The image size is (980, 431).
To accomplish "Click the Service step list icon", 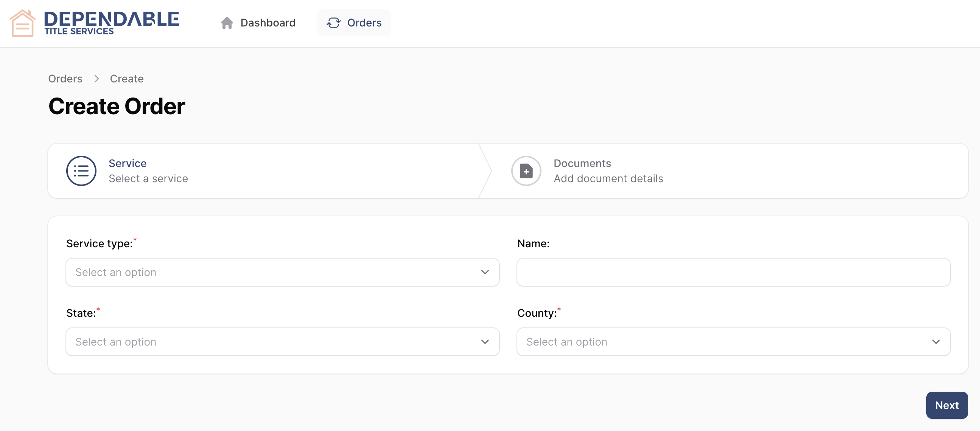I will tap(81, 171).
